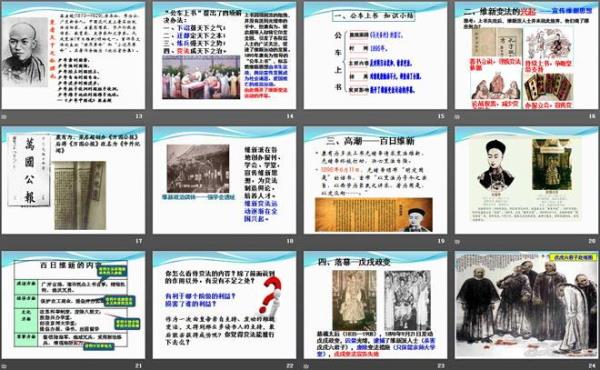Viewport: 600px width, 370px height.
Task: Click the animation icon under slide 23
Action: 307,366
